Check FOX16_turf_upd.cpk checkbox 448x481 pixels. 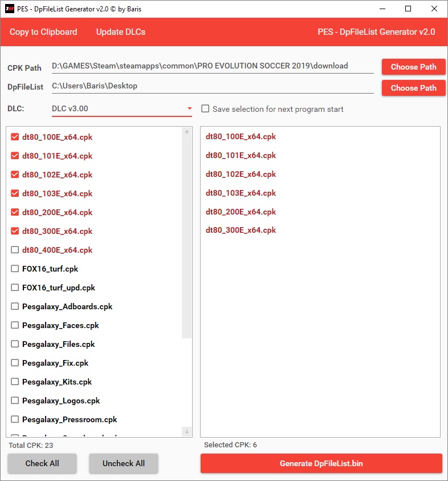point(15,288)
